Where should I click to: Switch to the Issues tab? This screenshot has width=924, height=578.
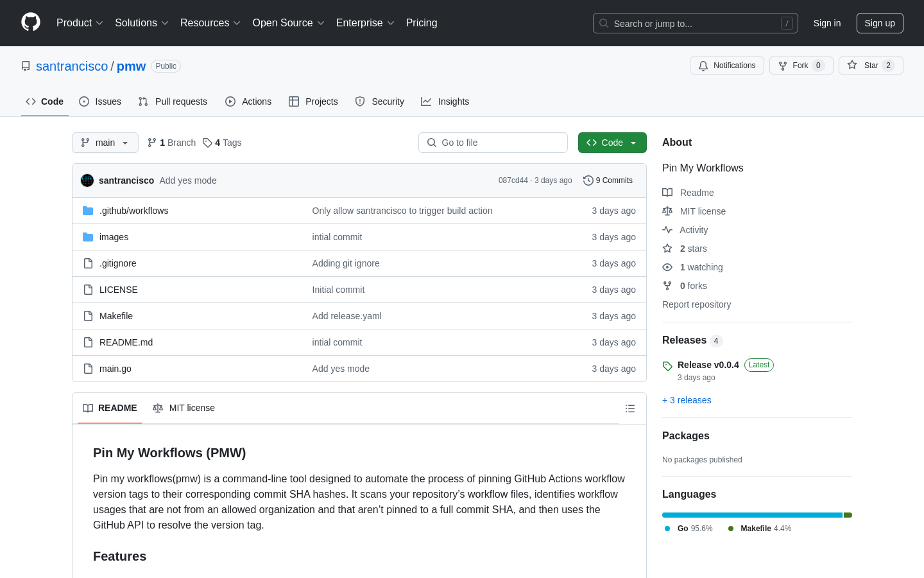100,101
